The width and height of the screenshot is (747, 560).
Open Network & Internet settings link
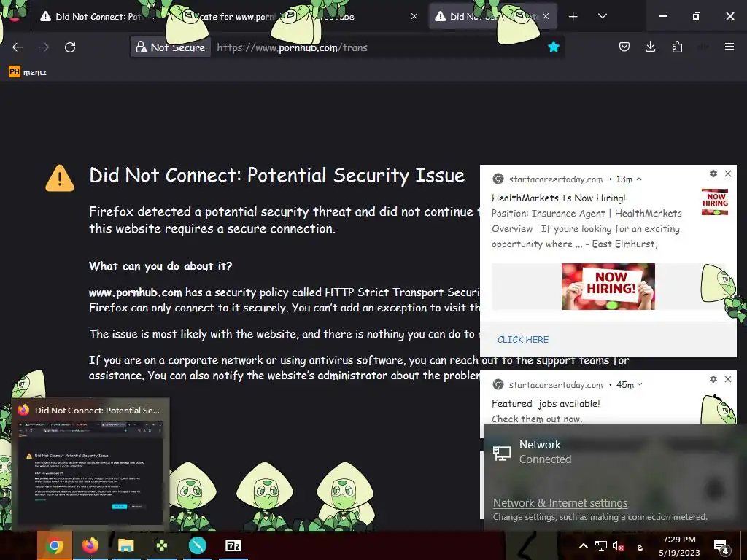click(x=560, y=503)
